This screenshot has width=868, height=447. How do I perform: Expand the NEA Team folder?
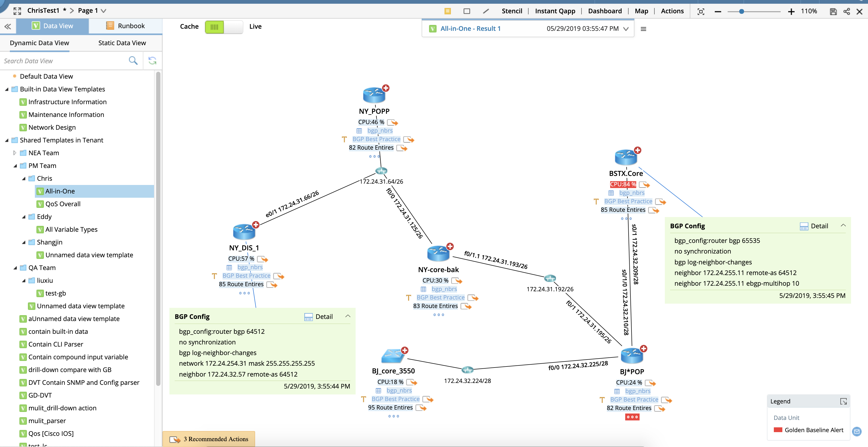pyautogui.click(x=14, y=153)
